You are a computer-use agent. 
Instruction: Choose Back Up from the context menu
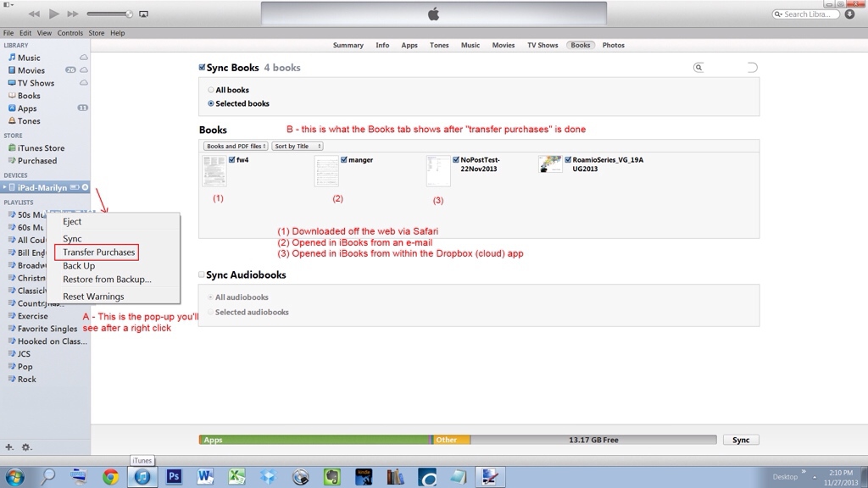[x=79, y=266]
